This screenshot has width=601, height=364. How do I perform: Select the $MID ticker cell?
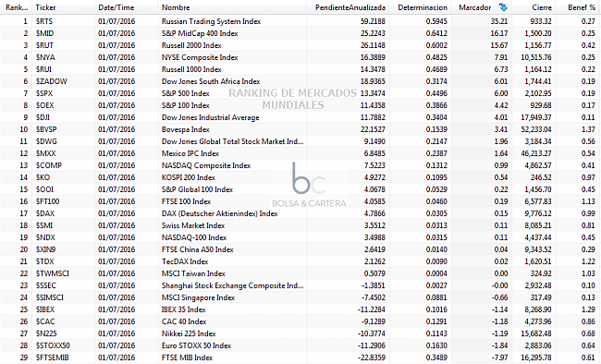(45, 33)
